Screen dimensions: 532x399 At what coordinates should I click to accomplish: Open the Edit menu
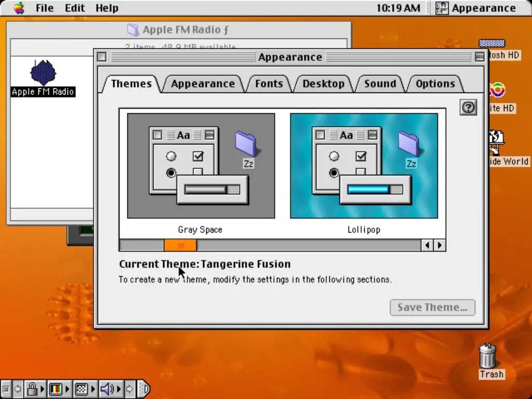[75, 8]
